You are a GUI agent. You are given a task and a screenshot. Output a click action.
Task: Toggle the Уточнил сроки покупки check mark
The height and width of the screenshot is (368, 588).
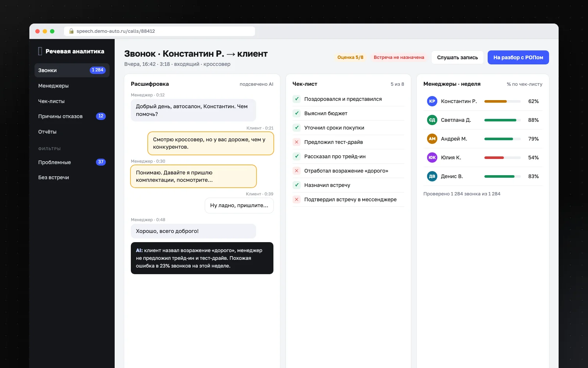point(297,128)
